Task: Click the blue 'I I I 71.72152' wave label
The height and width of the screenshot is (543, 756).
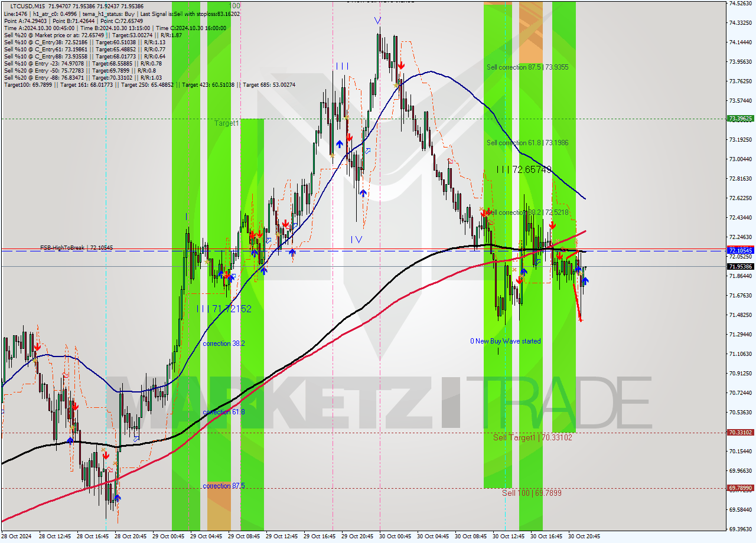Action: [224, 309]
